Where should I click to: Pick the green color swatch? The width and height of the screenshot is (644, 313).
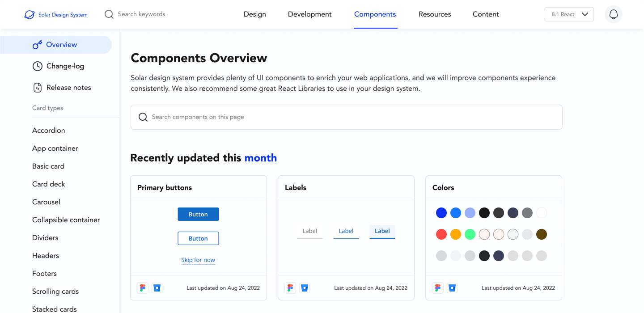click(470, 234)
